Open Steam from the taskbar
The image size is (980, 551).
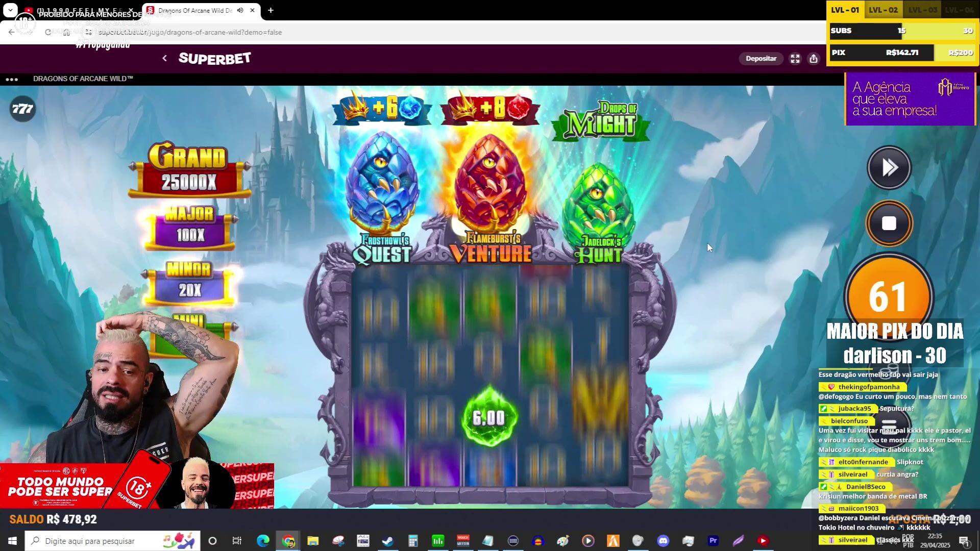point(388,541)
